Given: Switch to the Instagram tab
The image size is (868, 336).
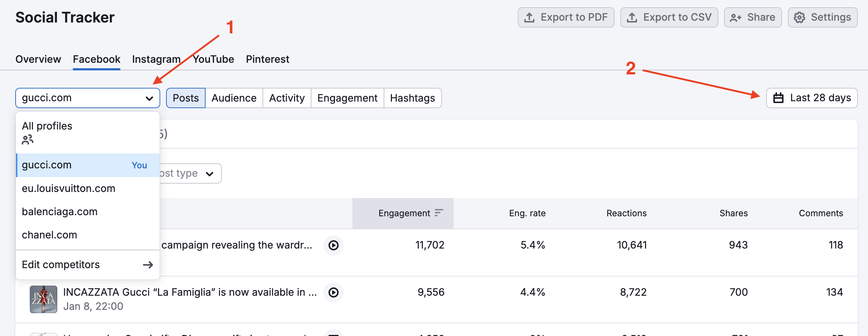Looking at the screenshot, I should 156,59.
